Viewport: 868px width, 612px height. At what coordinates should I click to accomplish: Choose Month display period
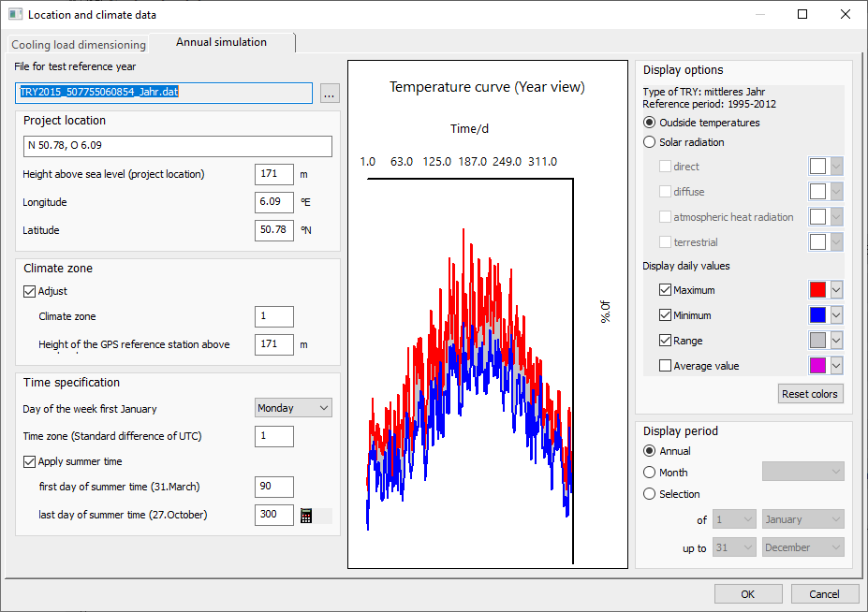pos(649,473)
